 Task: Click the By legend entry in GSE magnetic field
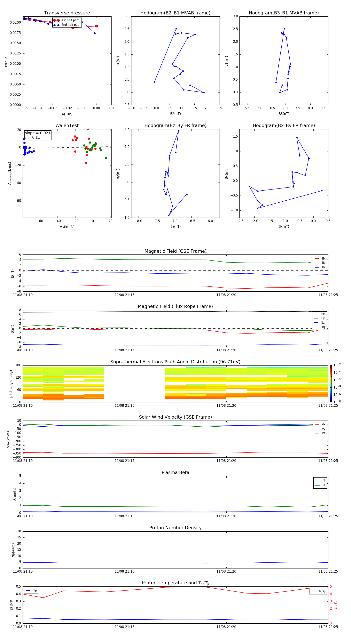point(320,263)
